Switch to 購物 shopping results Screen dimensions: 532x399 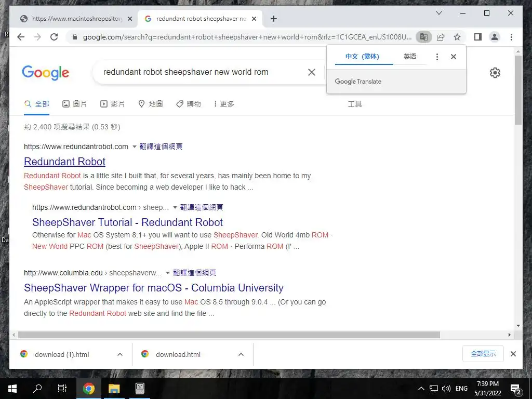point(189,104)
